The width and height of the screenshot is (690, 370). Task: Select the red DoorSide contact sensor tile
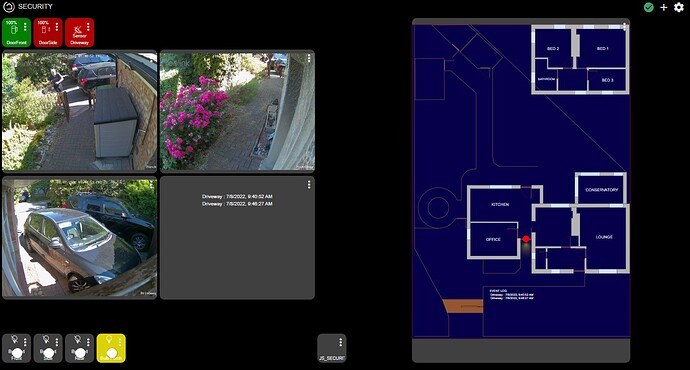click(48, 32)
